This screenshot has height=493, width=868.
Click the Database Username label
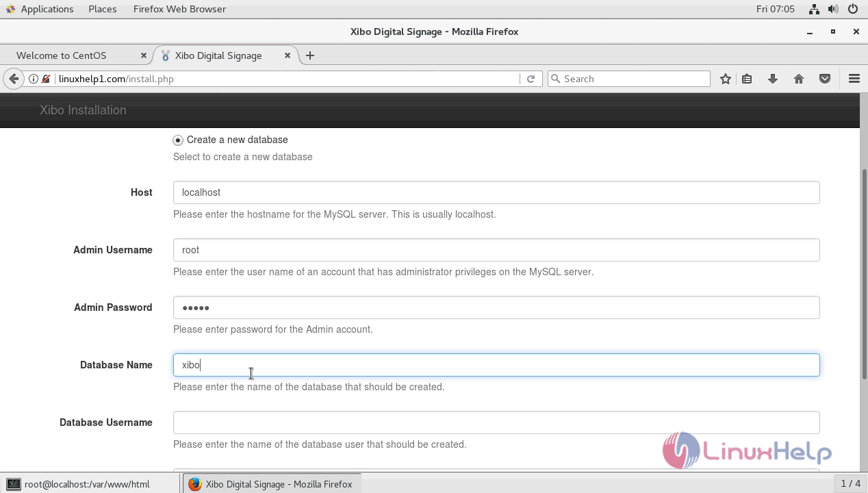[106, 422]
